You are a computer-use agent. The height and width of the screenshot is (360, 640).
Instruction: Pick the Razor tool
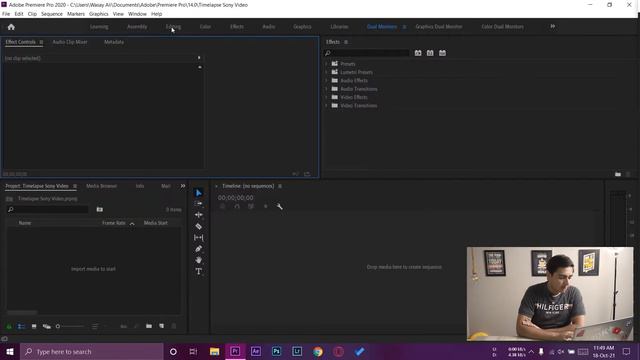coord(199,226)
